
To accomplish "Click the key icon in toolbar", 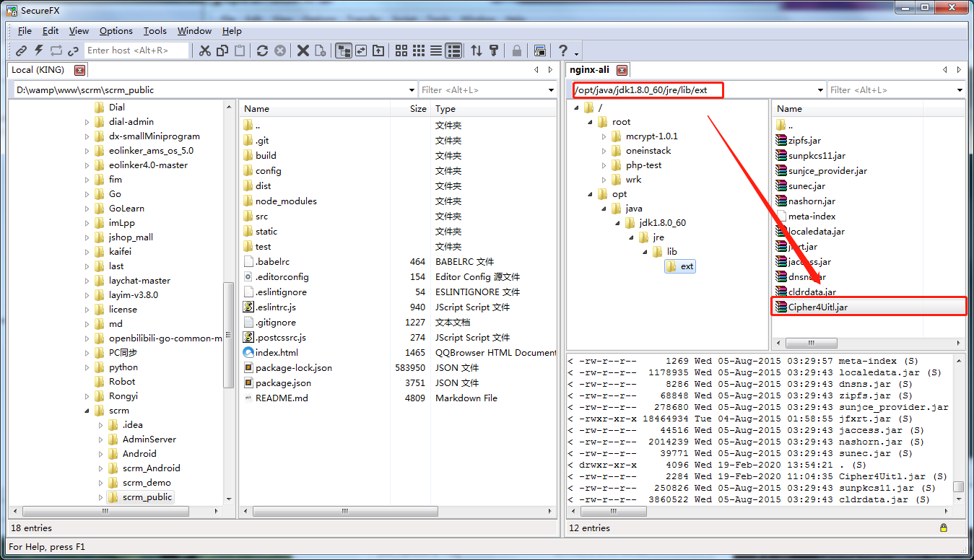I will coord(494,51).
